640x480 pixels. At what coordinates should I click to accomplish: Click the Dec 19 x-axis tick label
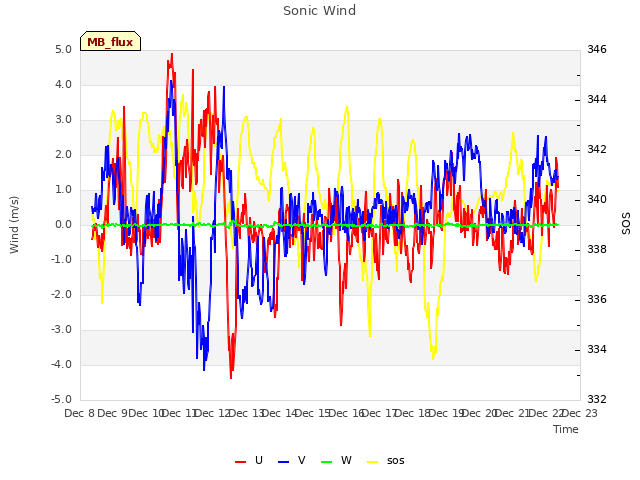point(446,413)
